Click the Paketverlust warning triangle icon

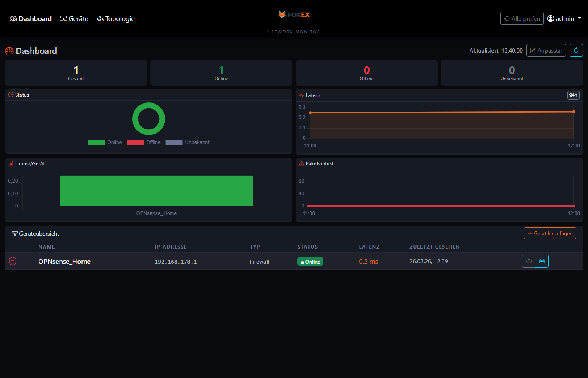point(301,164)
